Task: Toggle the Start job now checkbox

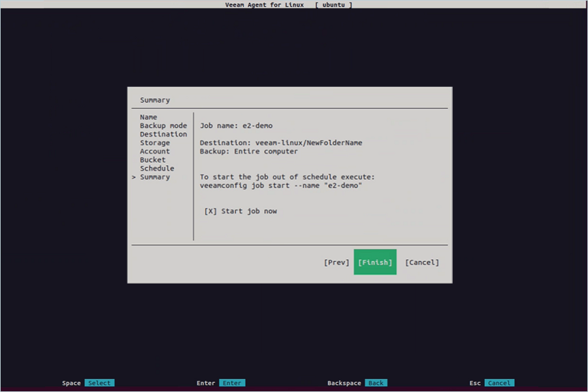Action: pos(210,211)
